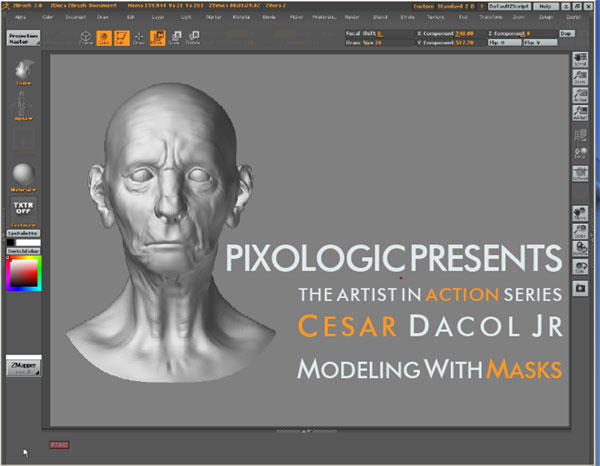Open the Preferences menu
This screenshot has height=466, width=600.
point(324,17)
